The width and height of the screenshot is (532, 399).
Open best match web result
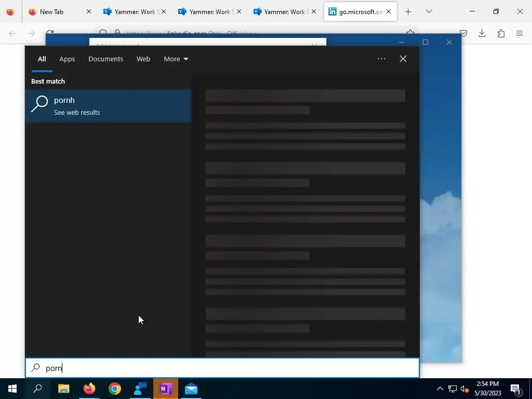click(x=108, y=105)
